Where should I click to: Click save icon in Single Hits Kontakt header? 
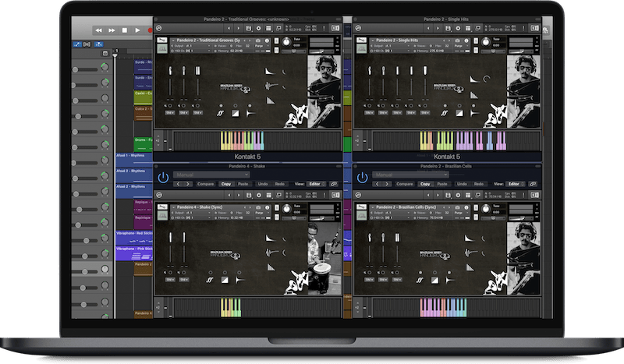pos(448,28)
